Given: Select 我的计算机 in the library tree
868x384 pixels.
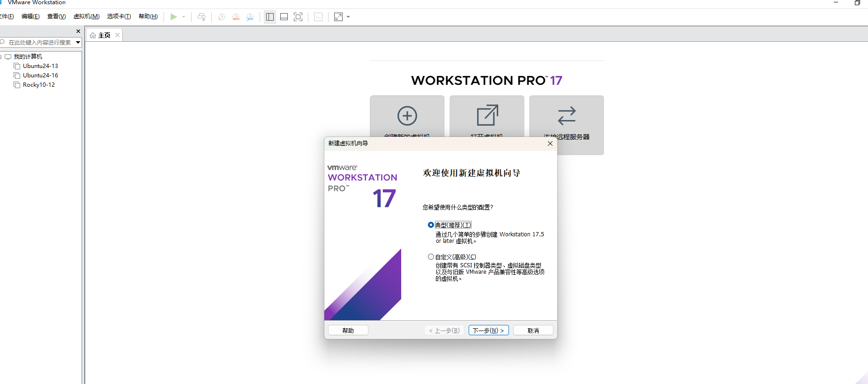Looking at the screenshot, I should [28, 57].
